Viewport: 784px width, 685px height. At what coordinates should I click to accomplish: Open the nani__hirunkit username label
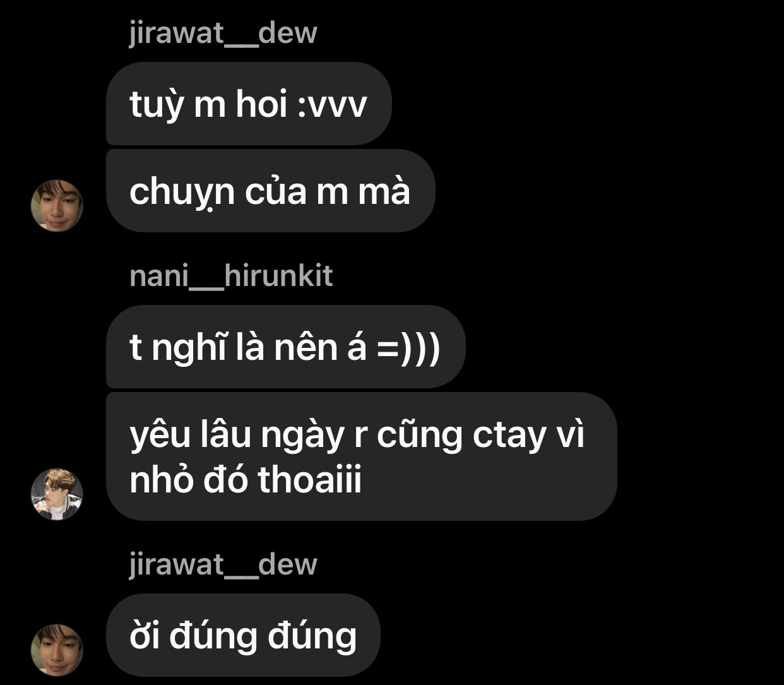coord(230,276)
